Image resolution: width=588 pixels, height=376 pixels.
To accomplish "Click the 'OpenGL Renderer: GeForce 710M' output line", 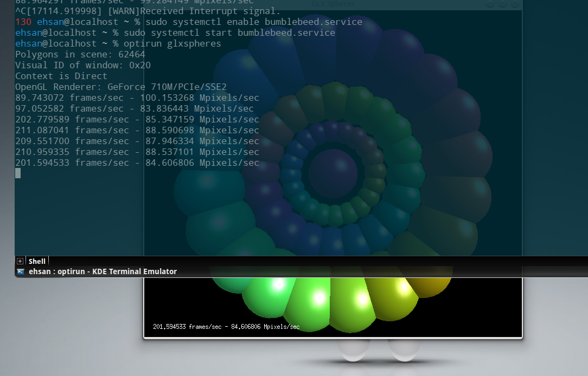I will click(x=120, y=87).
